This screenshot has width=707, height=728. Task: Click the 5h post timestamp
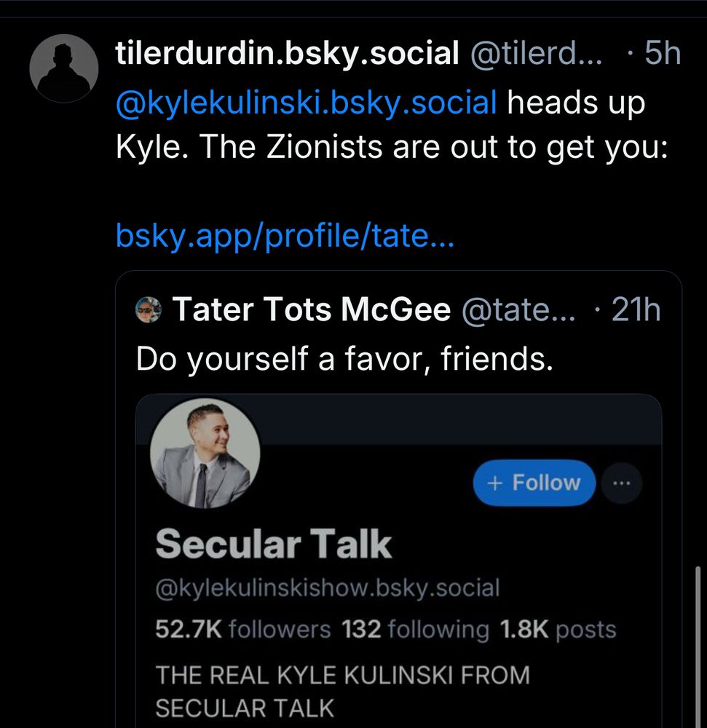click(661, 53)
